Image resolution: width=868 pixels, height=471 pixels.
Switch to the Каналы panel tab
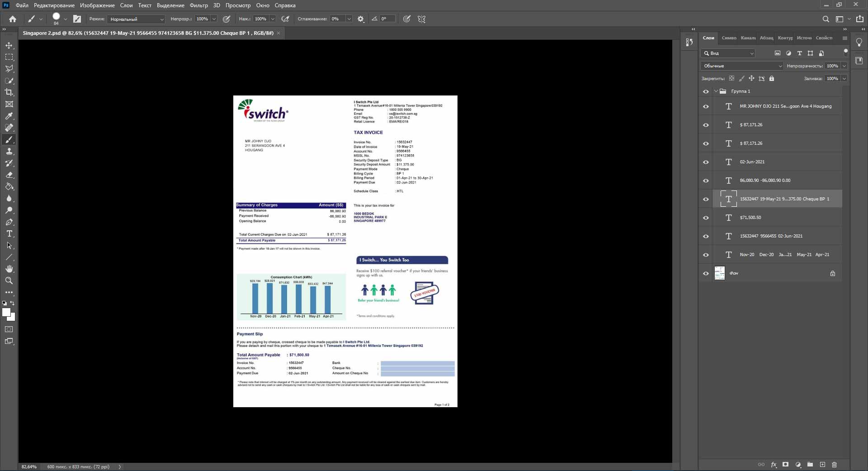748,38
